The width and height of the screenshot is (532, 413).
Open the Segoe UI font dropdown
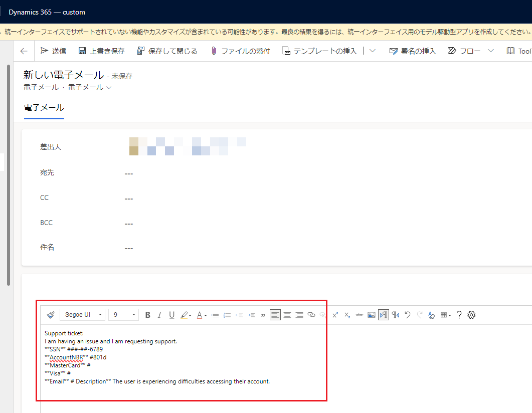coord(82,315)
